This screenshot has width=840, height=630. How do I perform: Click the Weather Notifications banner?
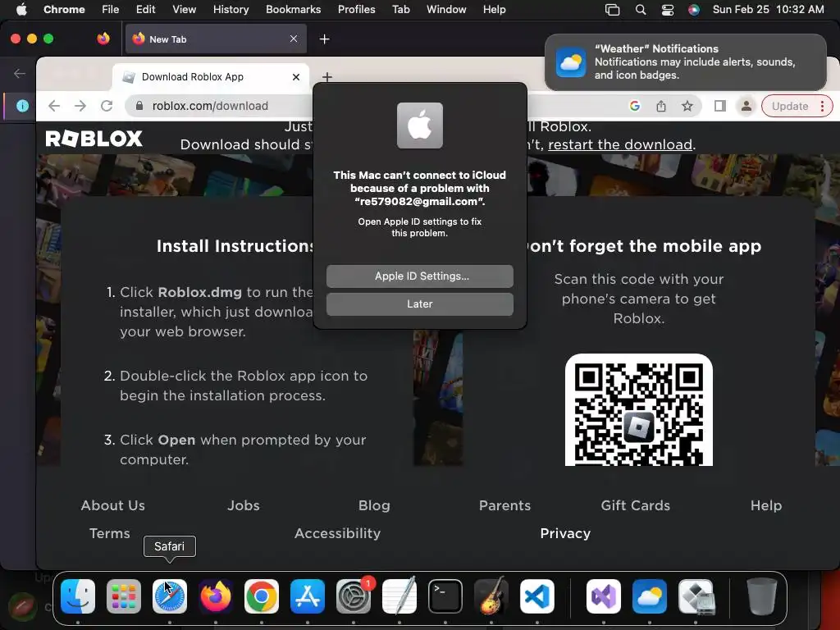(686, 62)
